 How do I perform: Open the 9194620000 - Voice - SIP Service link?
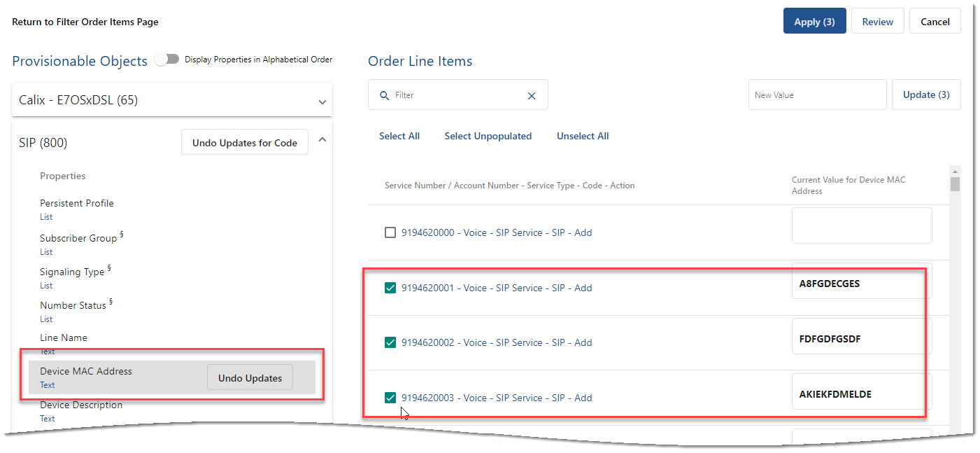click(x=497, y=232)
